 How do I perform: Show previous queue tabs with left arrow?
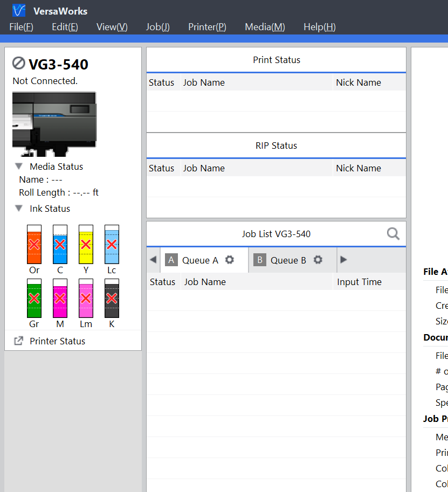click(153, 260)
